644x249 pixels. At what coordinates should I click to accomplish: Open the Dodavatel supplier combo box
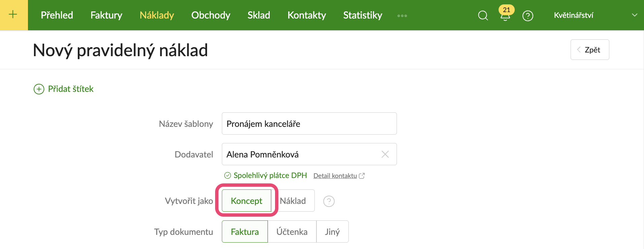pos(309,154)
